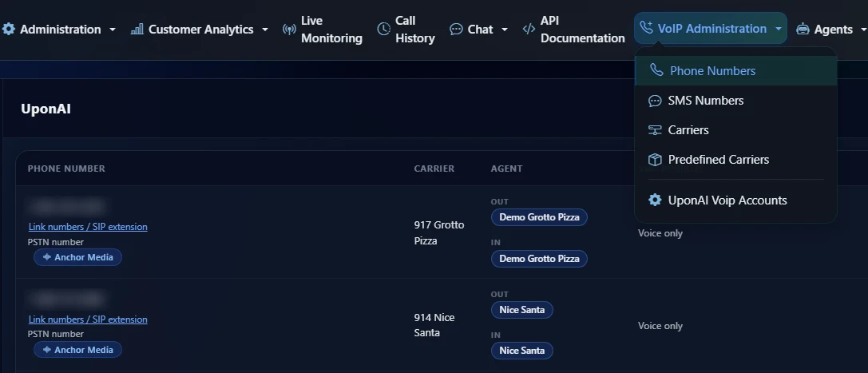Open the API Documentation page

(x=573, y=30)
